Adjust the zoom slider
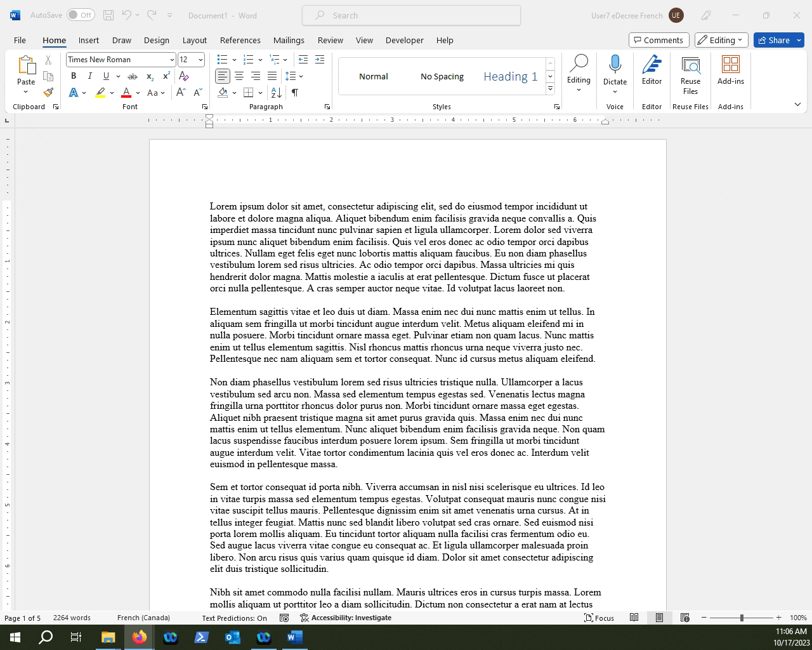 tap(742, 617)
